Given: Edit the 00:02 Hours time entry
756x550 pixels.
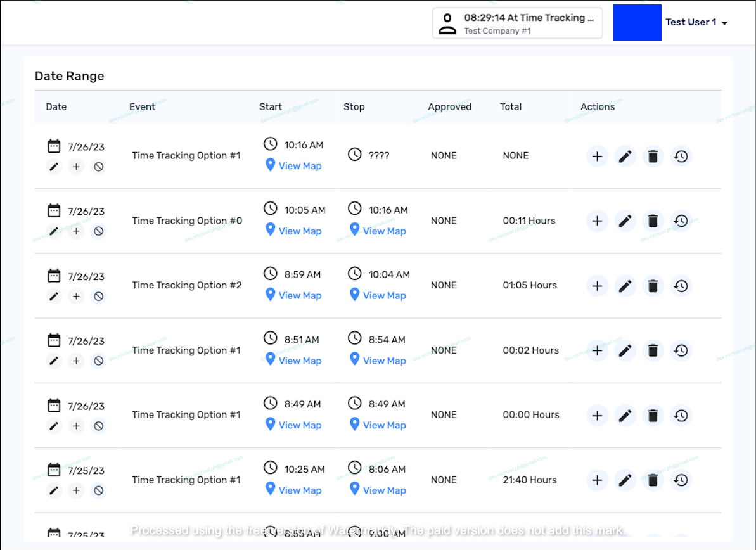Looking at the screenshot, I should point(625,350).
